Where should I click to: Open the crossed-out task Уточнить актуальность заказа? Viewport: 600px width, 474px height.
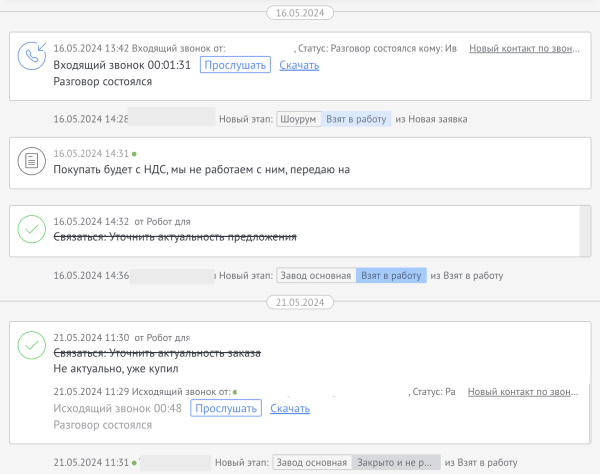pos(157,353)
